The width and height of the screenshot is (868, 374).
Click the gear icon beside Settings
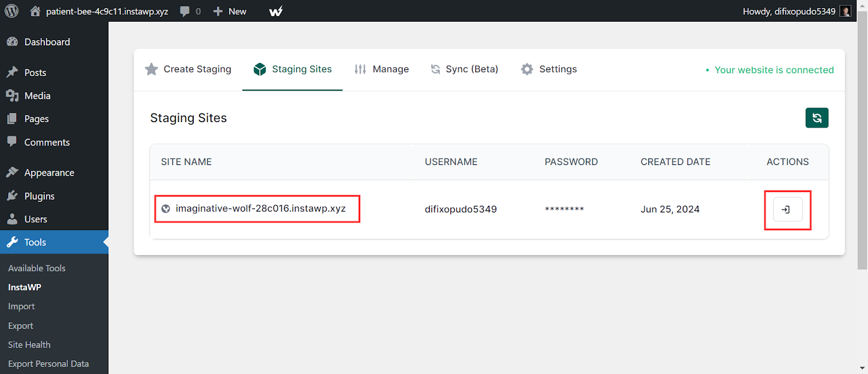[527, 69]
